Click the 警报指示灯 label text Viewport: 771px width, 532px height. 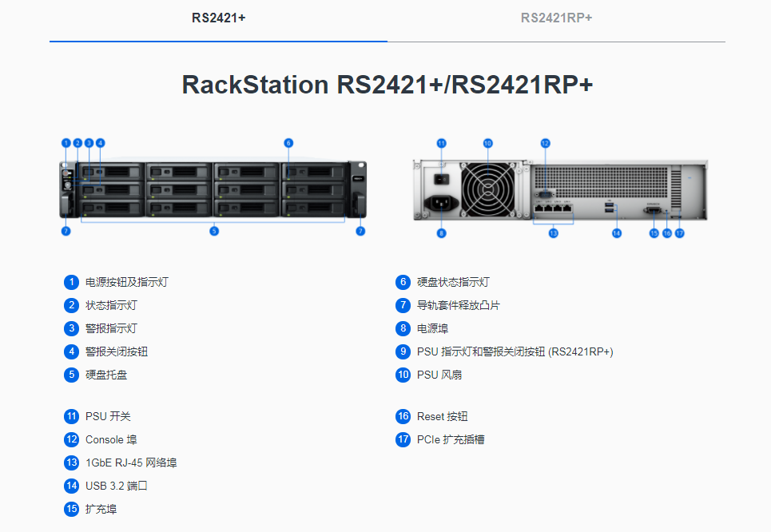111,328
